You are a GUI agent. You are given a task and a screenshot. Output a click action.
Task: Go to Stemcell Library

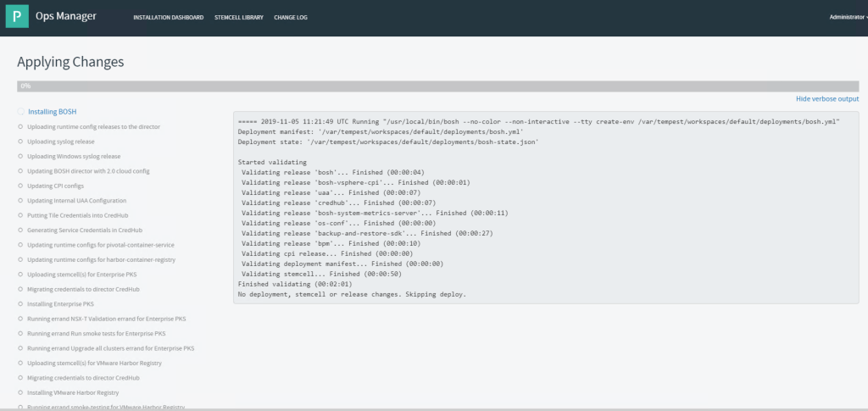[x=238, y=17]
